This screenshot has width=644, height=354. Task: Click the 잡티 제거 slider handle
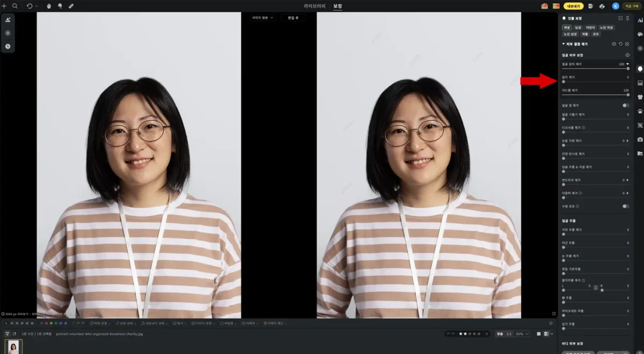[563, 82]
